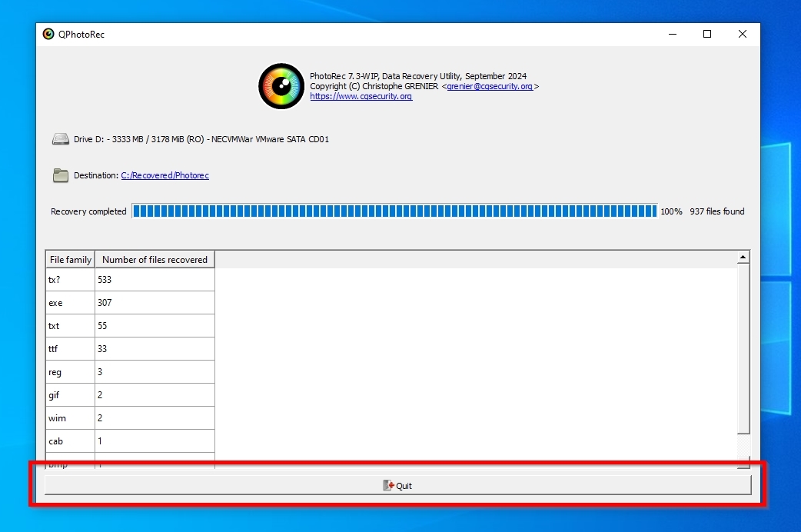Open the C:/Recovered/Photorec destination link

[165, 175]
